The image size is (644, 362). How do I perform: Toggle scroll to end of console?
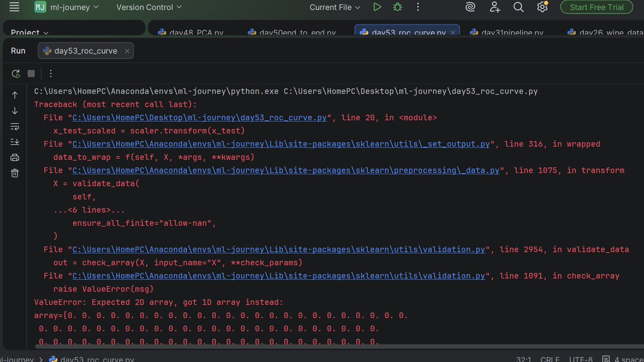tap(14, 142)
